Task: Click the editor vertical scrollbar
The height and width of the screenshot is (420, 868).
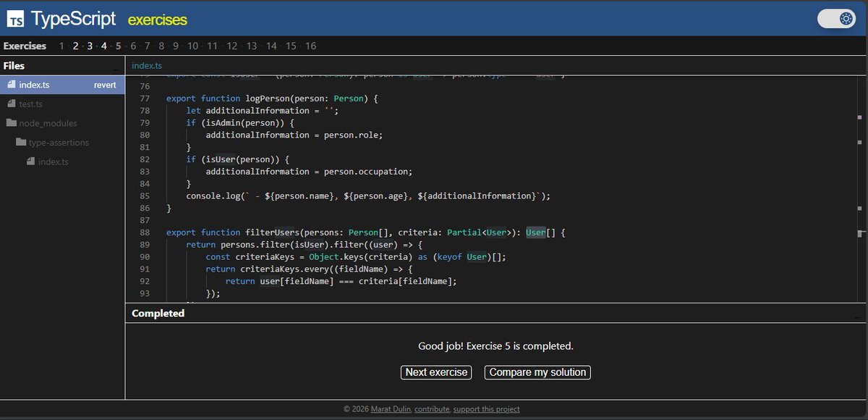Action: (x=860, y=188)
